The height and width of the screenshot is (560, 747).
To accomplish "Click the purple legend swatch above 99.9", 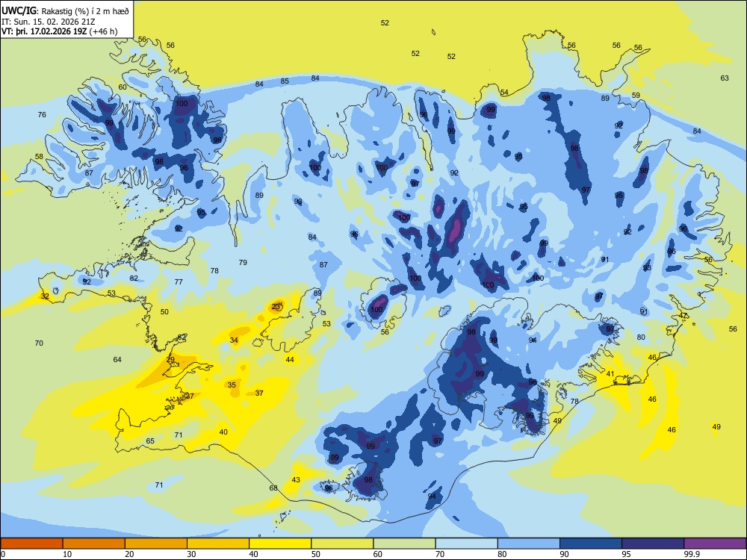I will pyautogui.click(x=715, y=544).
